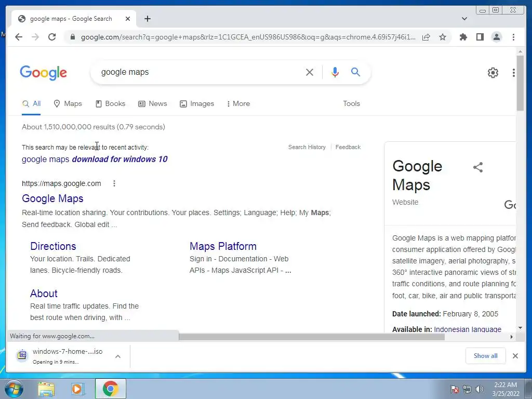Expand the iso download options chevron
Viewport: 532px width, 399px height.
(x=118, y=356)
